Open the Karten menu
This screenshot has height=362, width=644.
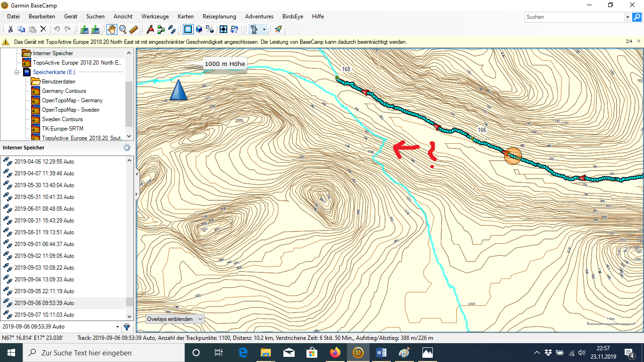[186, 16]
